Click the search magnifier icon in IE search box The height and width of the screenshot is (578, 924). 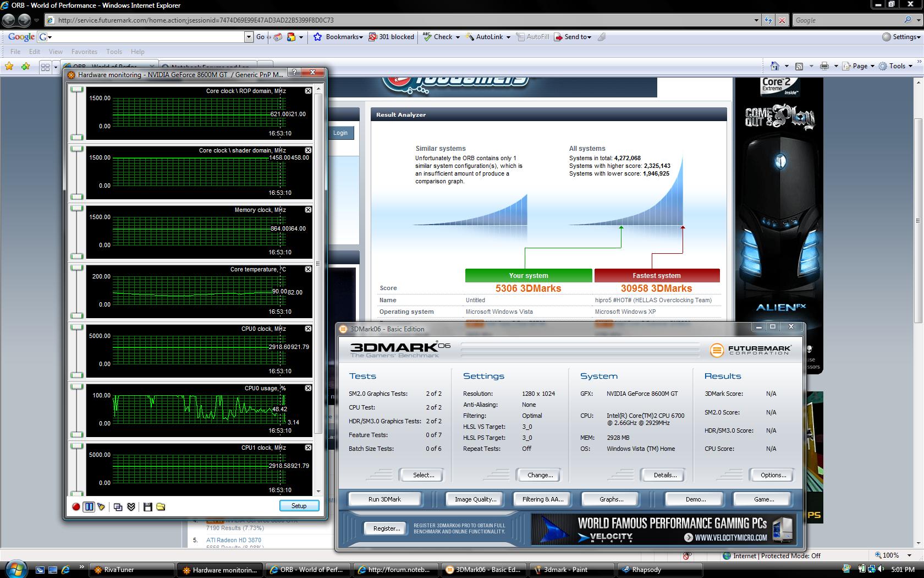[x=908, y=20]
